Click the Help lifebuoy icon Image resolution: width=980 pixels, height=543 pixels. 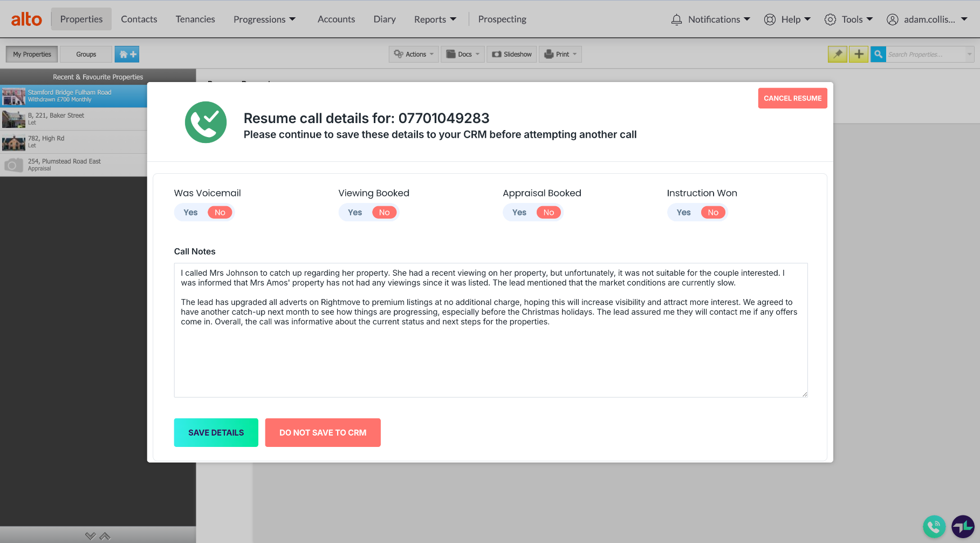tap(770, 19)
